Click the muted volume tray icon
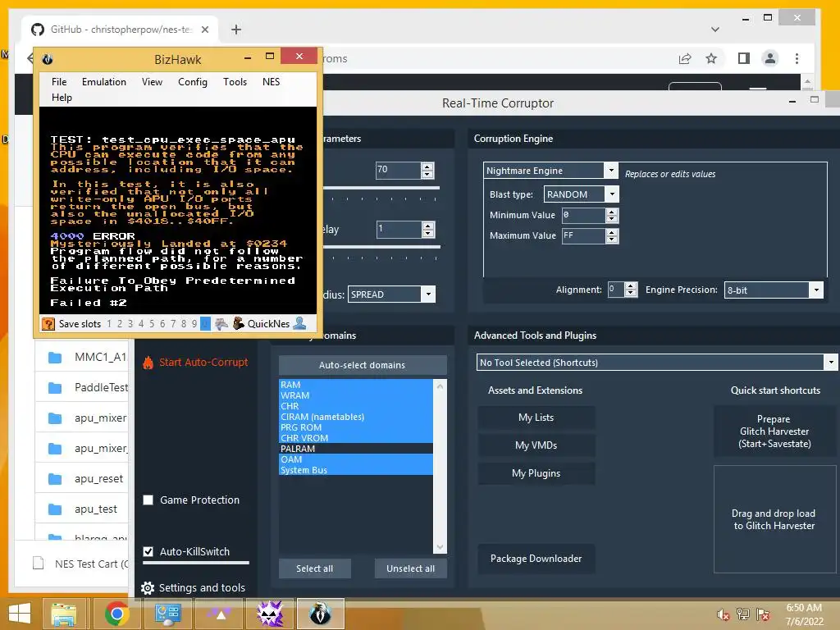The width and height of the screenshot is (840, 630). [x=724, y=614]
